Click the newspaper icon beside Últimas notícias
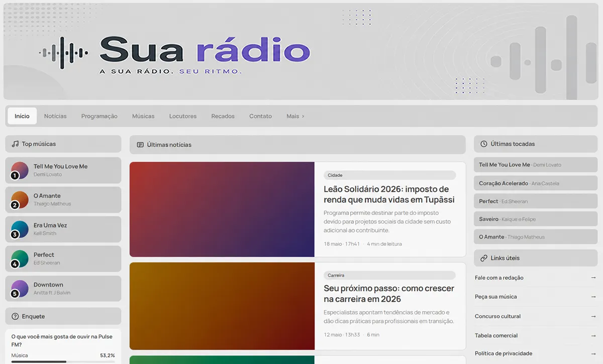Screen dimensions: 603x364 (x=140, y=145)
